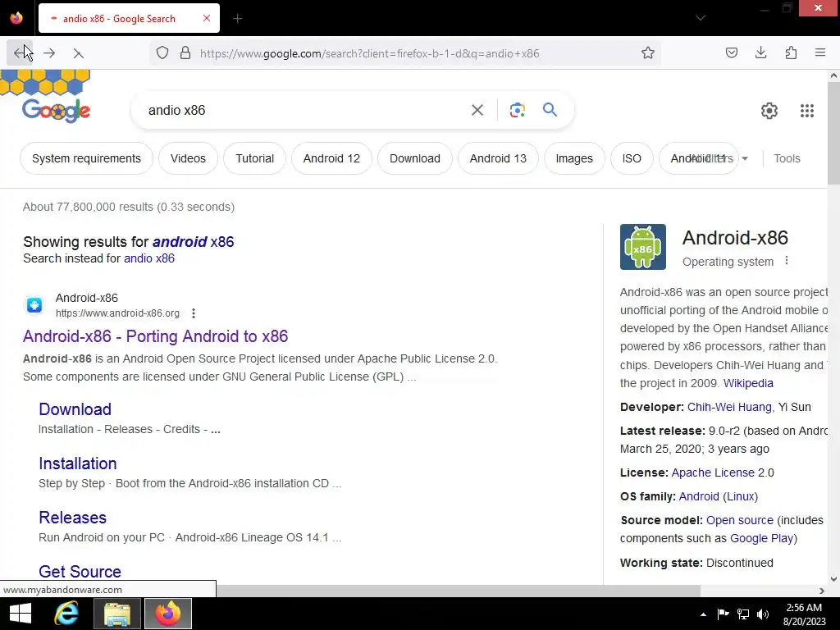Open the tracking protection shield icon
The width and height of the screenshot is (840, 630).
162,53
